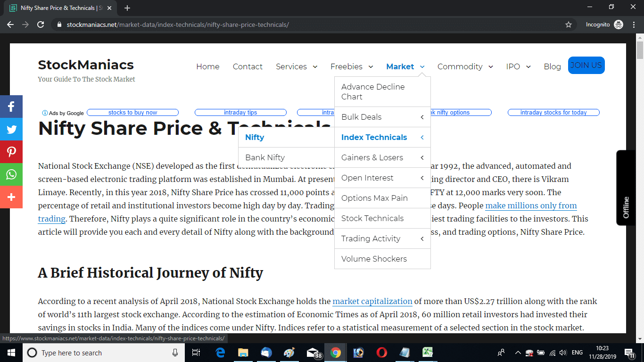644x362 pixels.
Task: Launch Excel from the taskbar
Action: click(x=427, y=352)
